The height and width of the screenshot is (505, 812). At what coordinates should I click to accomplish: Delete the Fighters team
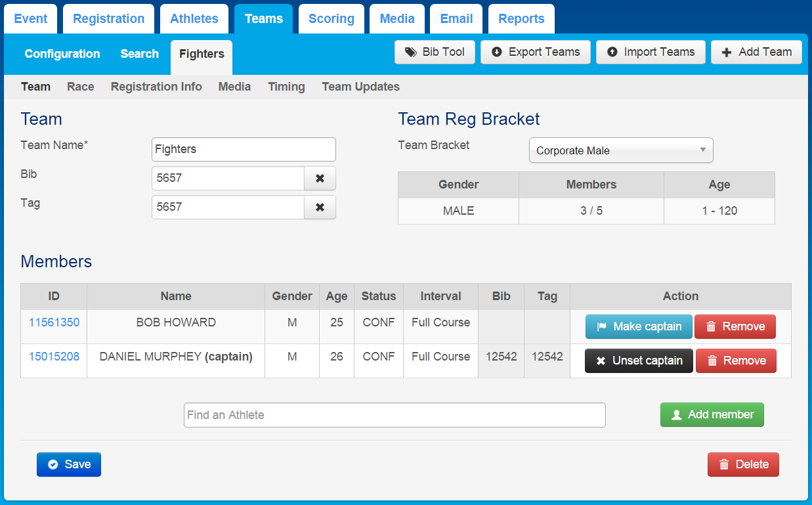click(743, 464)
